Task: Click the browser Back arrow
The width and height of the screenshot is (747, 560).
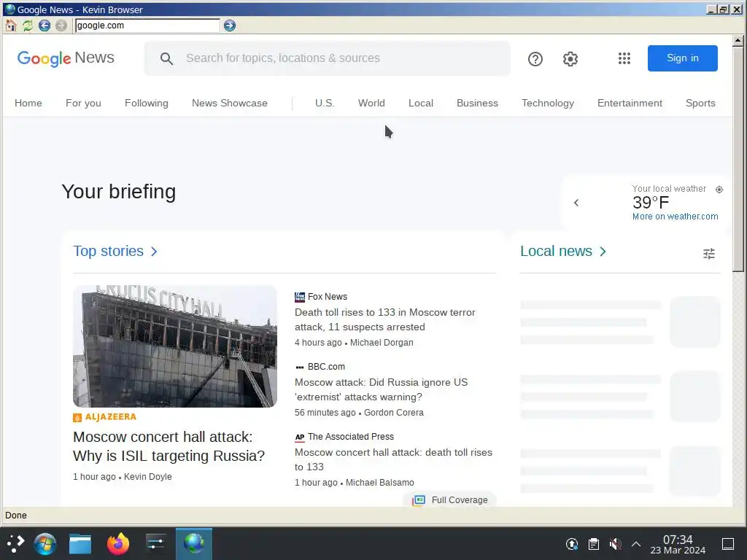Action: tap(44, 26)
